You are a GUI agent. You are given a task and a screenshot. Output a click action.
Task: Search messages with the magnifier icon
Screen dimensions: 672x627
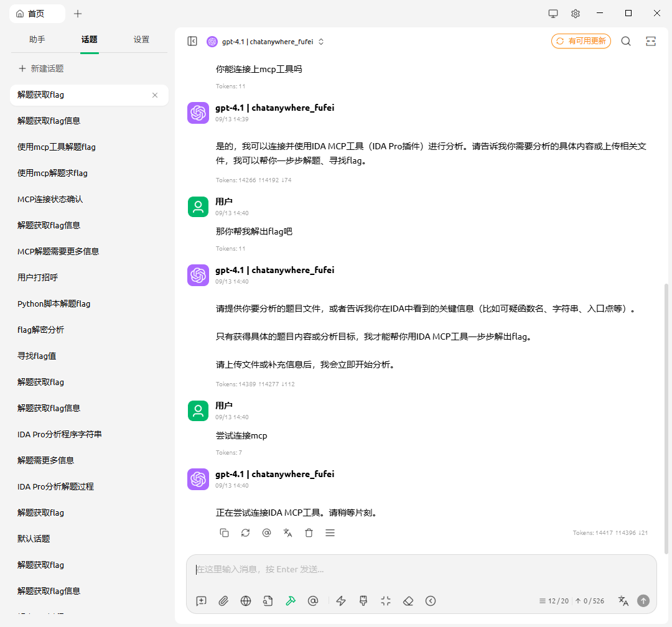click(626, 41)
